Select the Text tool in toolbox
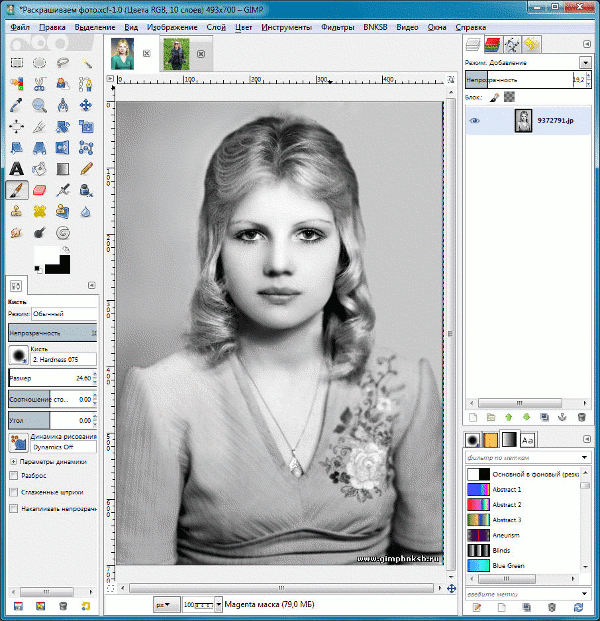Viewport: 600px width, 621px height. pyautogui.click(x=16, y=168)
